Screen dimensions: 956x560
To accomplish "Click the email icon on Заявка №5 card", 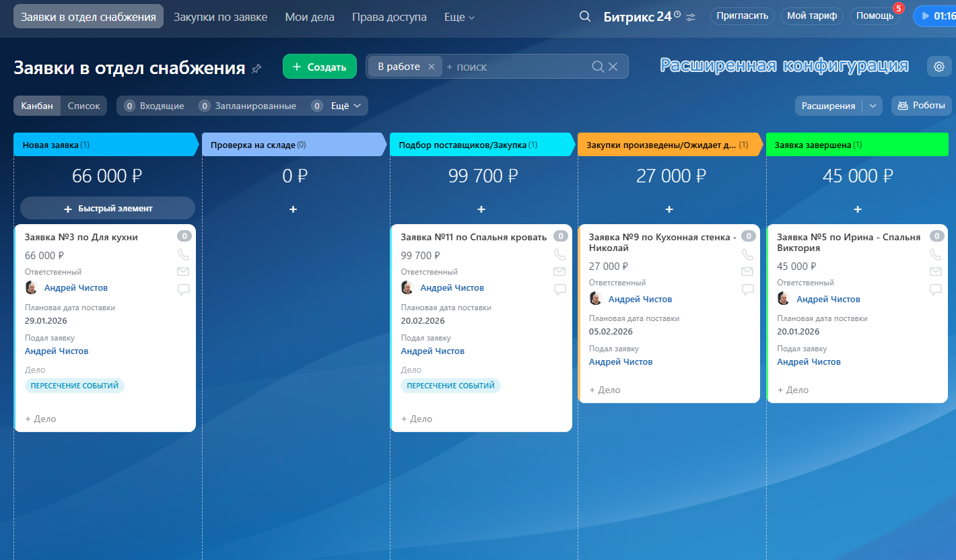I will [x=935, y=272].
